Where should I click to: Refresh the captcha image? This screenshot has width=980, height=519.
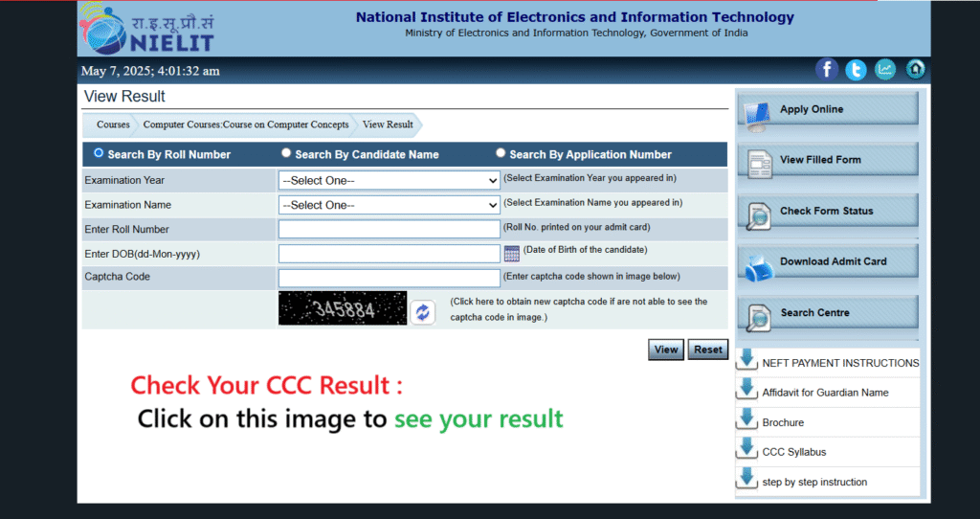point(422,312)
